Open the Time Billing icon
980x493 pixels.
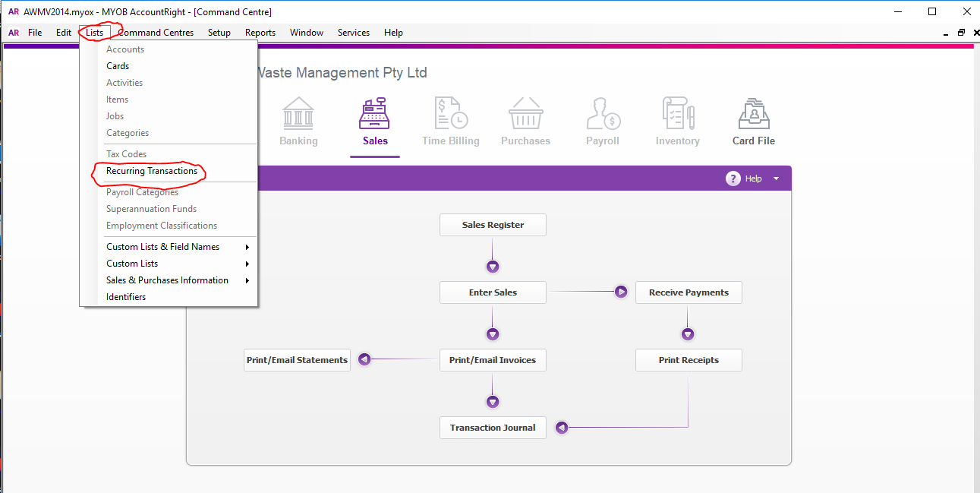tap(451, 113)
